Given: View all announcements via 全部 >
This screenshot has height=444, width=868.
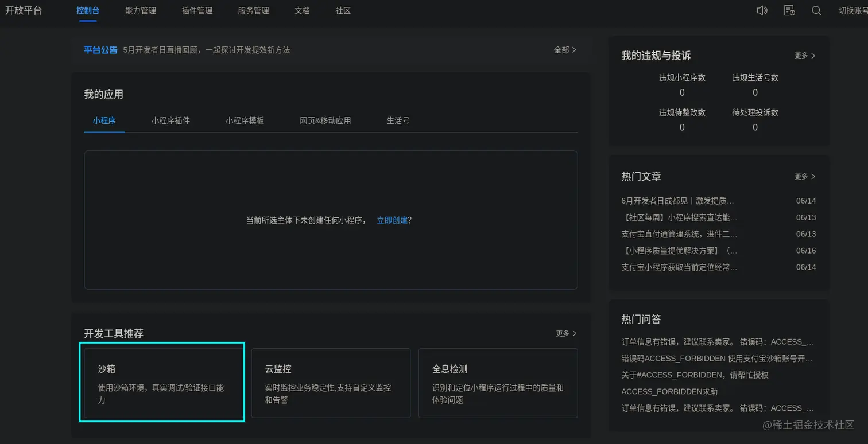Looking at the screenshot, I should click(565, 50).
